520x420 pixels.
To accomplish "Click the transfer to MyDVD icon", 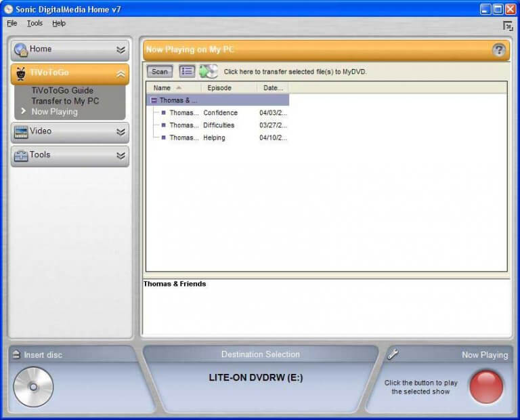I will (x=209, y=71).
